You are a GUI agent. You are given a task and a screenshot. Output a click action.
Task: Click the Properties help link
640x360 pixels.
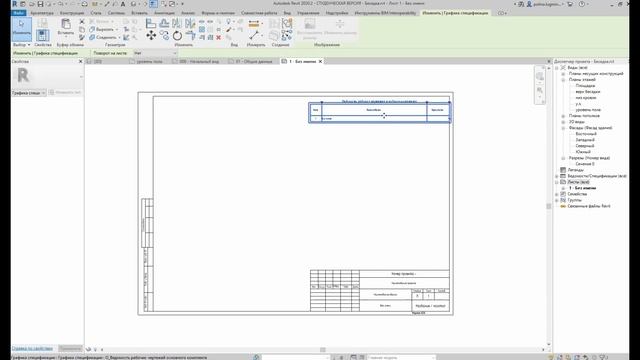pyautogui.click(x=32, y=349)
